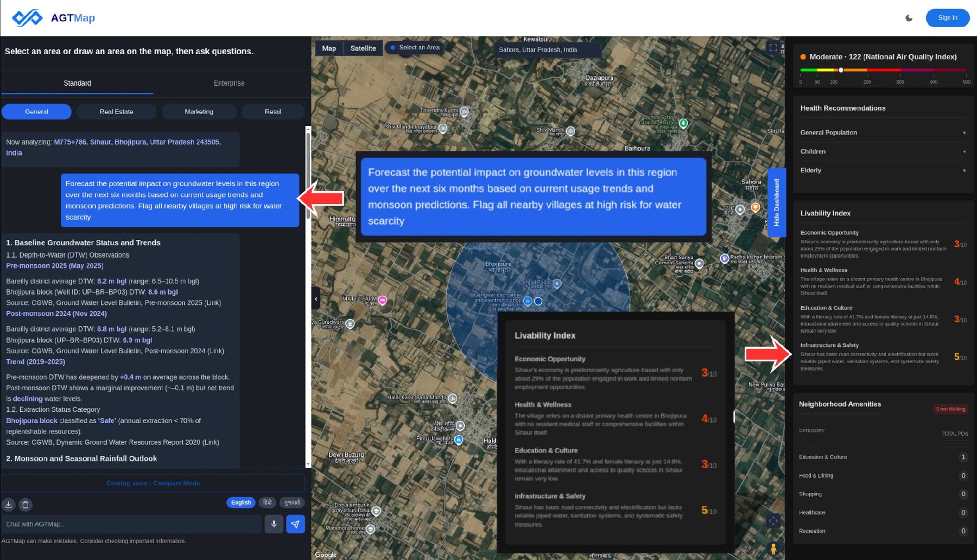Click Coming soon - Compare Mode button

(153, 483)
